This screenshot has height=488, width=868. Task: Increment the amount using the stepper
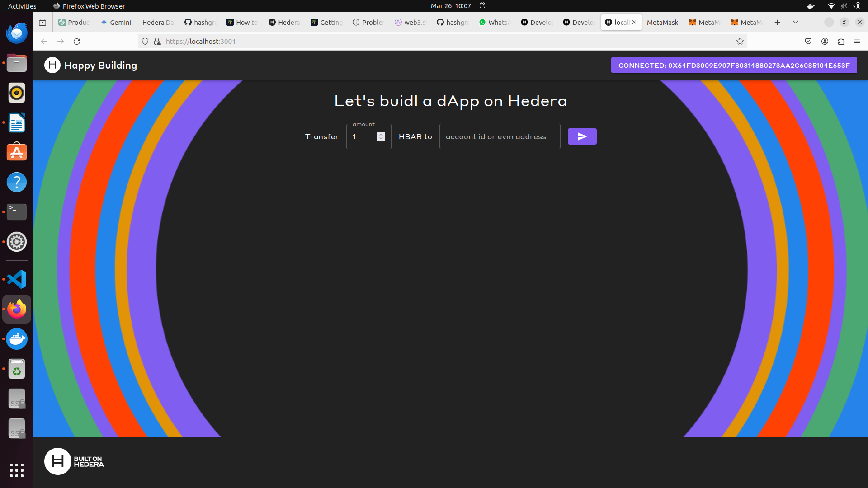click(381, 134)
